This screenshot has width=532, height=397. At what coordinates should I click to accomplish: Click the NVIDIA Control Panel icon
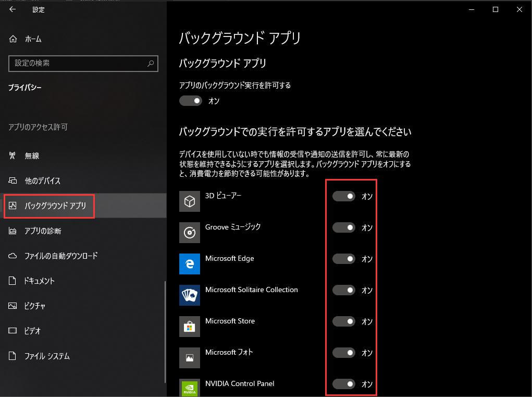click(x=190, y=388)
